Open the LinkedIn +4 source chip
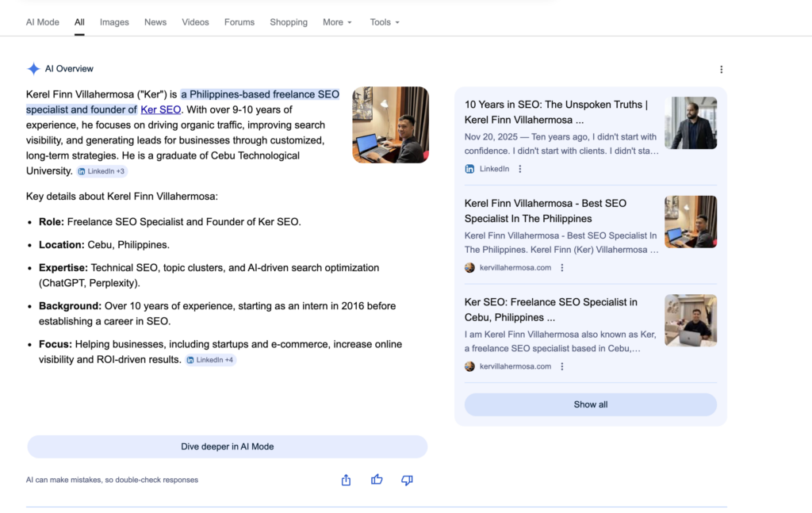Screen dimensions: 812x513 (211, 360)
